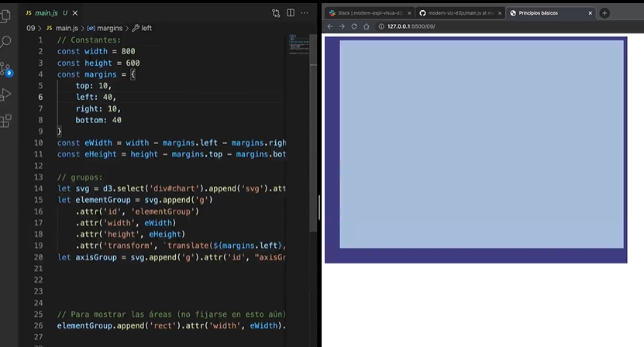644x347 pixels.
Task: Reload the browser page
Action: pos(354,26)
